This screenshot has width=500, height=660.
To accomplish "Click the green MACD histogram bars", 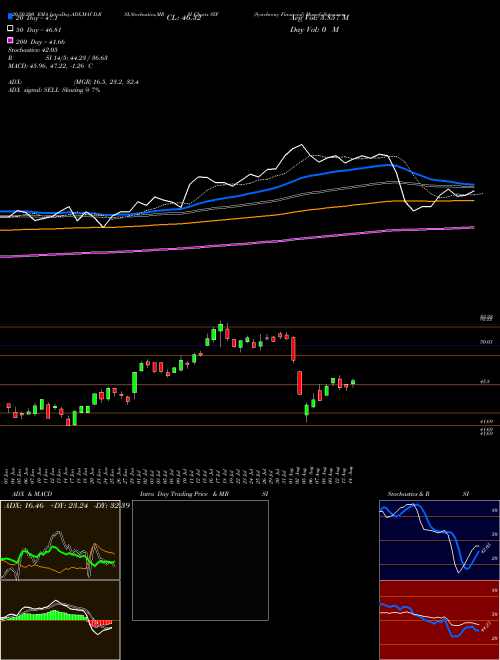I will (x=47, y=615).
